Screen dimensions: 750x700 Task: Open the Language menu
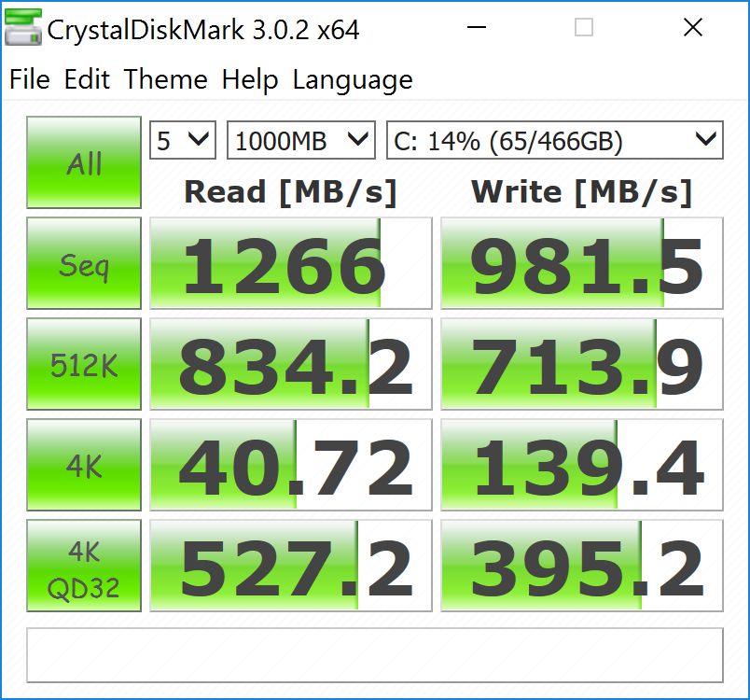point(353,79)
